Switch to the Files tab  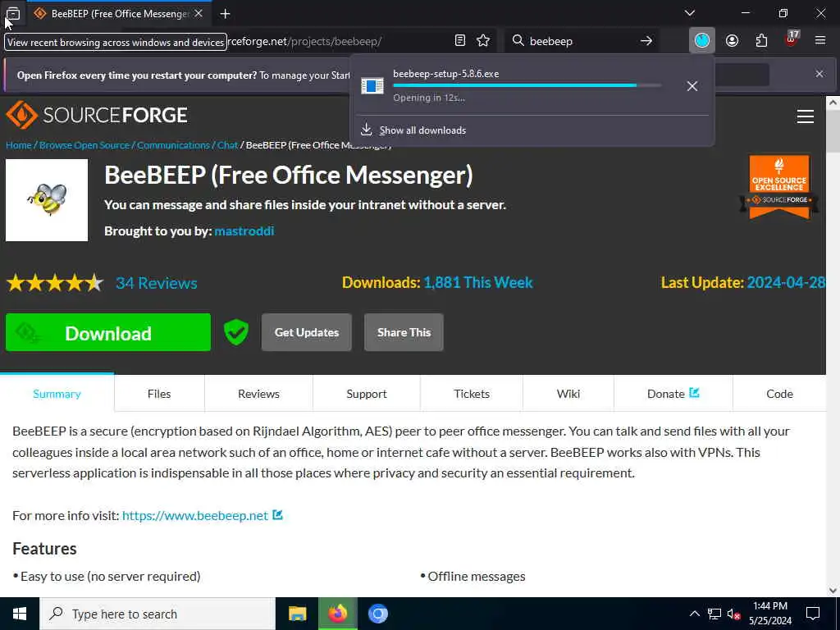tap(159, 394)
